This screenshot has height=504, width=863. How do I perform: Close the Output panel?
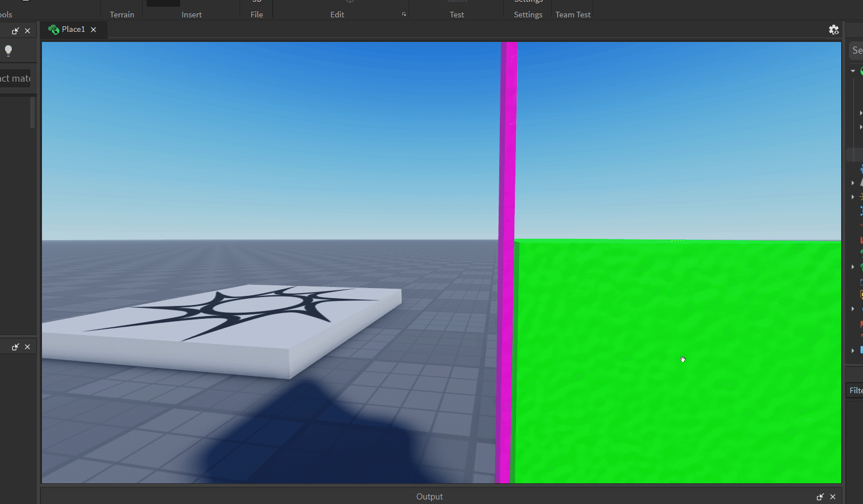click(x=833, y=497)
